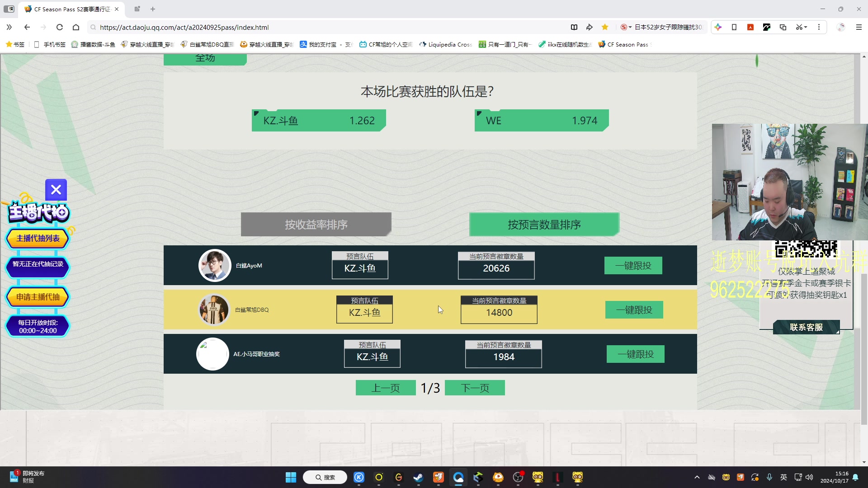Search 日本52岁女子 in search box
This screenshot has width=868, height=488.
668,27
